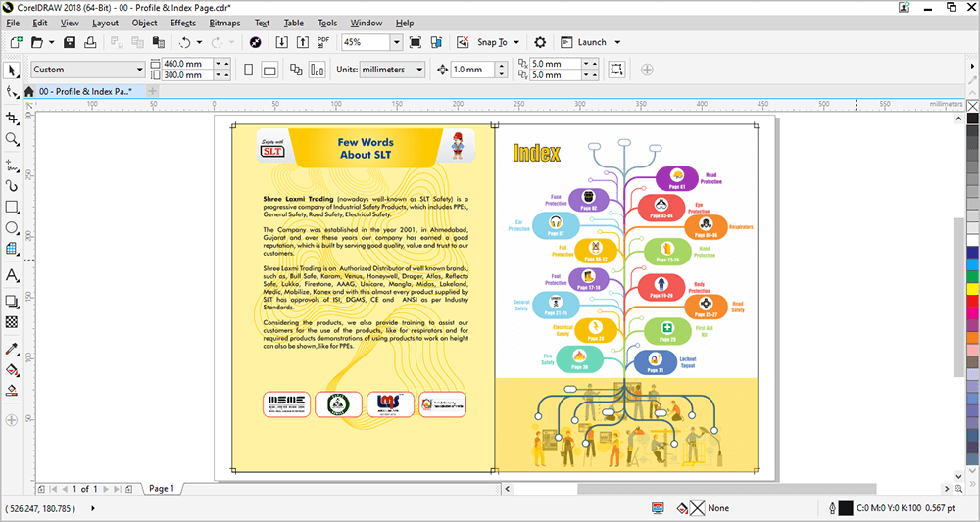
Task: Select the Rectangle tool
Action: click(11, 207)
